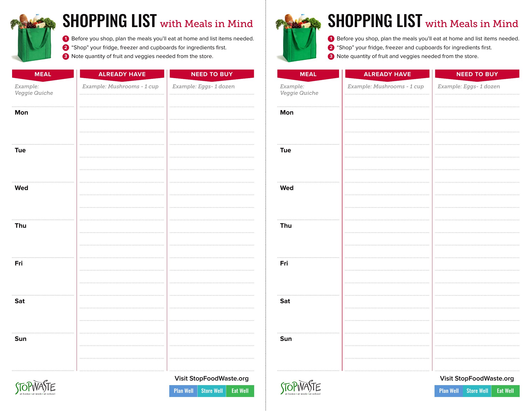Click the NEED TO BUY header on the right page
This screenshot has width=532, height=411.
477,74
